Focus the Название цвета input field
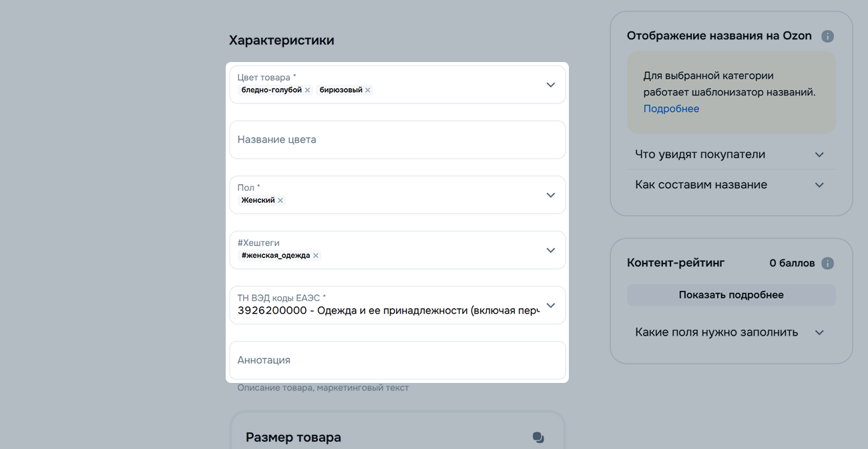The image size is (868, 449). (397, 140)
